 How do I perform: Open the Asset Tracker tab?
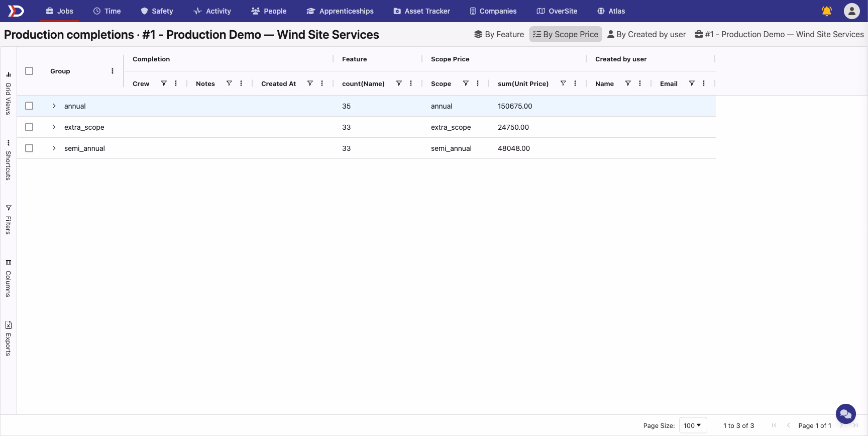pos(421,11)
